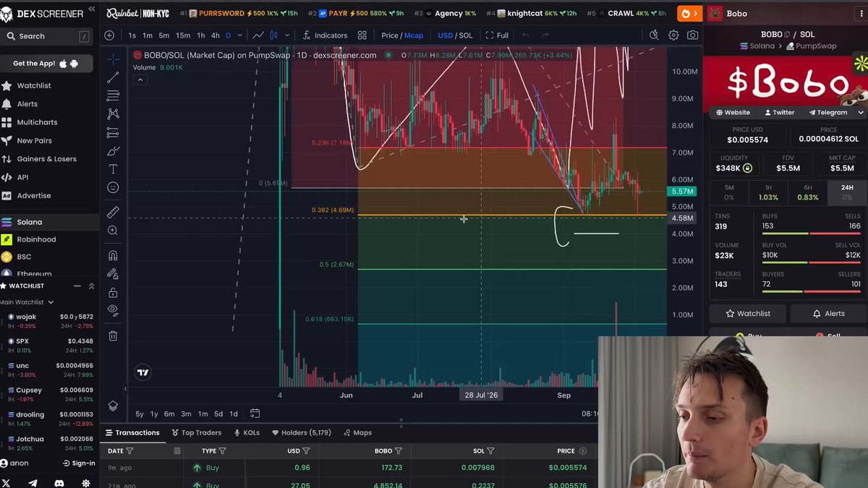
Task: Add BOBO to Watchlist button
Action: [x=747, y=314]
